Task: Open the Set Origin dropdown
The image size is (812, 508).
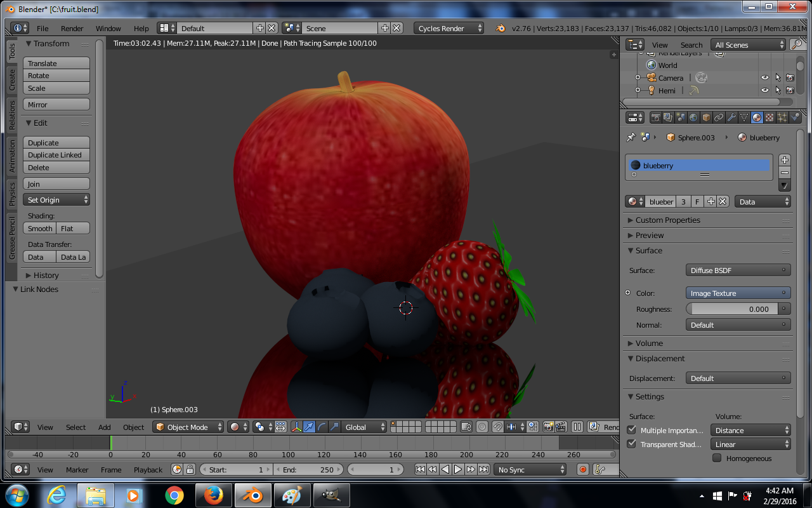Action: pos(56,199)
